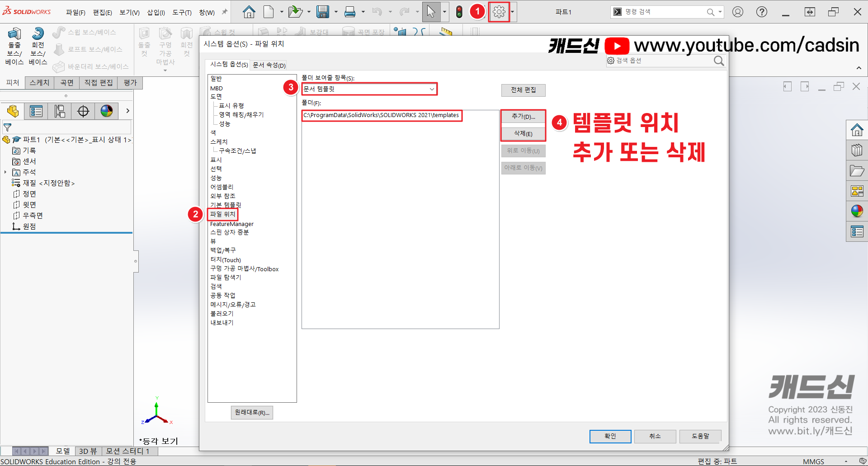Open File Explorer folder icon in task pane
The height and width of the screenshot is (466, 868).
click(x=857, y=171)
